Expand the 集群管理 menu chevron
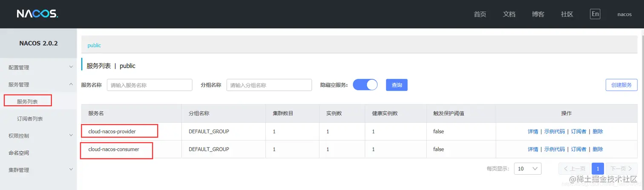 click(71, 170)
